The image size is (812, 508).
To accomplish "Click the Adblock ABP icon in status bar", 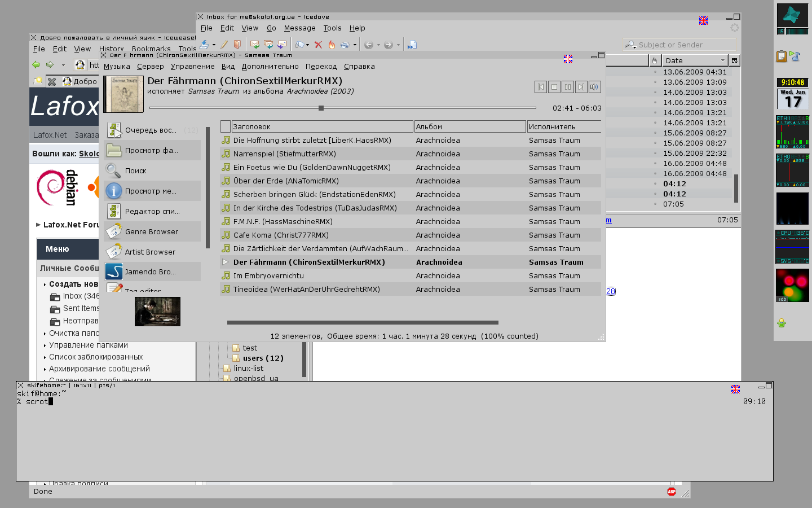I will click(672, 492).
